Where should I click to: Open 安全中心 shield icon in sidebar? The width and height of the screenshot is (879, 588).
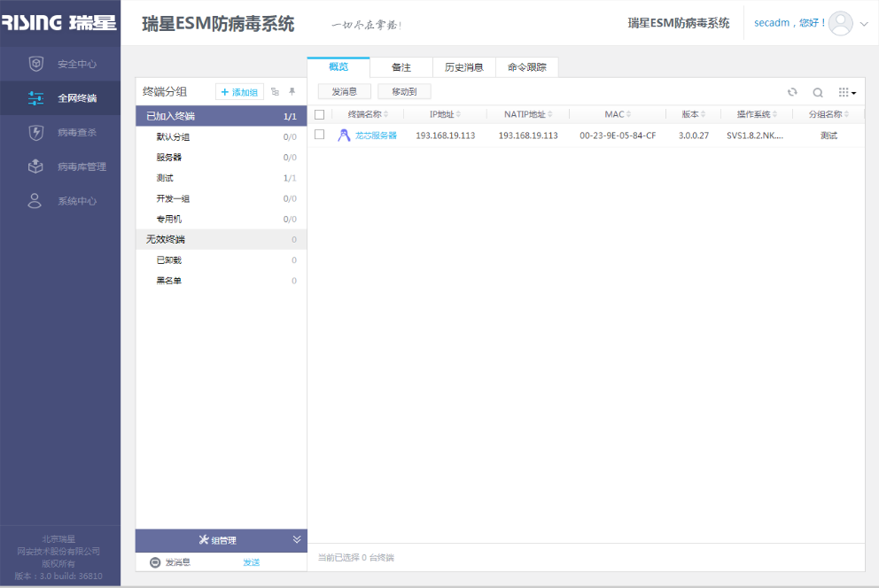[x=35, y=64]
